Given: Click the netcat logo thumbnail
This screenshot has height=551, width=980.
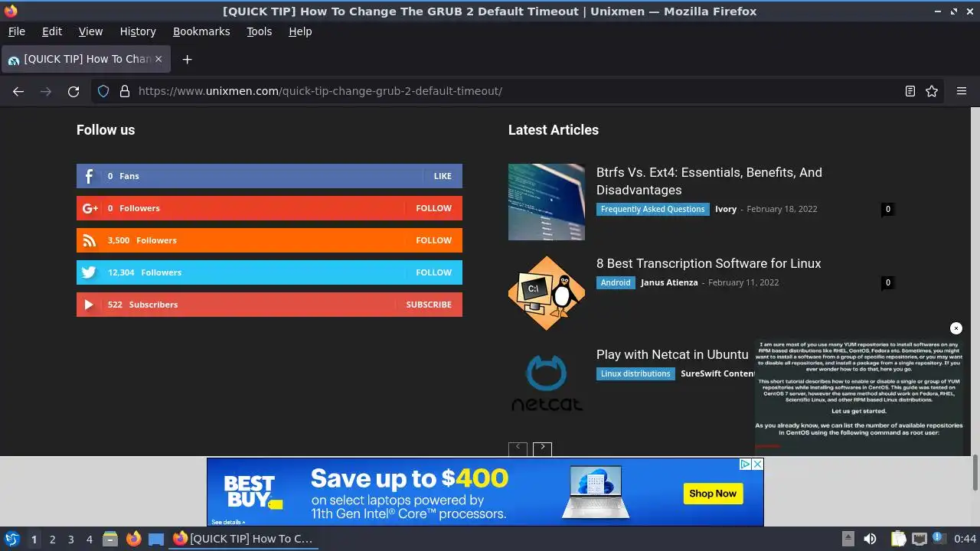Looking at the screenshot, I should click(x=547, y=384).
